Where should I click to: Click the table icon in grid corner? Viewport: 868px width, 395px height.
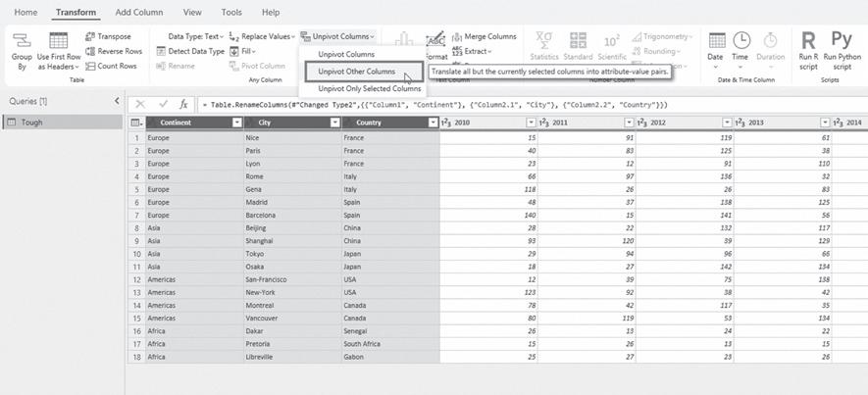136,123
